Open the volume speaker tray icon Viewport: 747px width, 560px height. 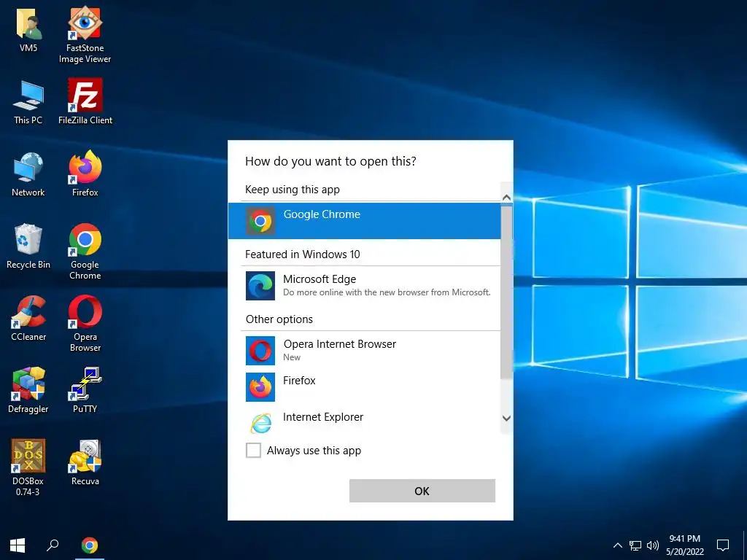[x=653, y=545]
